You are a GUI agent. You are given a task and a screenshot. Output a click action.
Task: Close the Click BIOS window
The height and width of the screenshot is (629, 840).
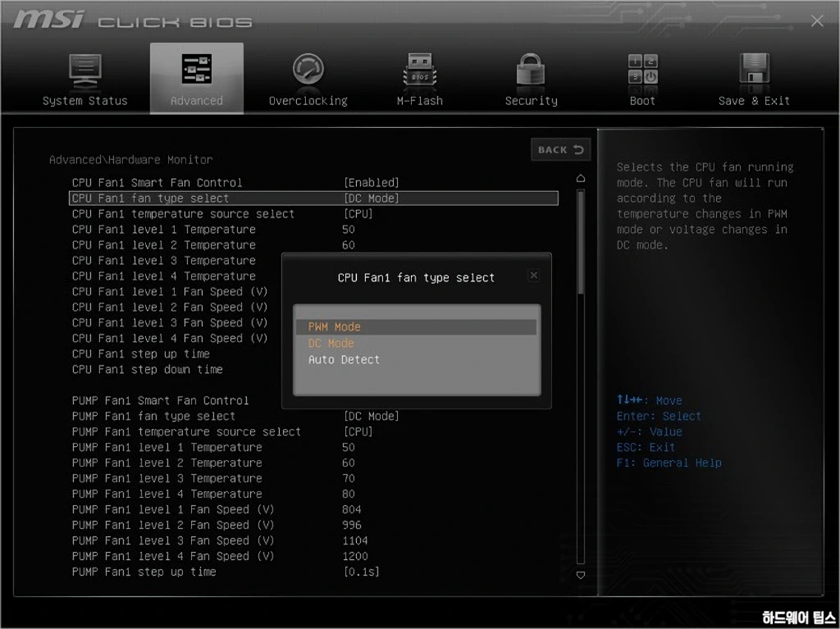click(817, 21)
